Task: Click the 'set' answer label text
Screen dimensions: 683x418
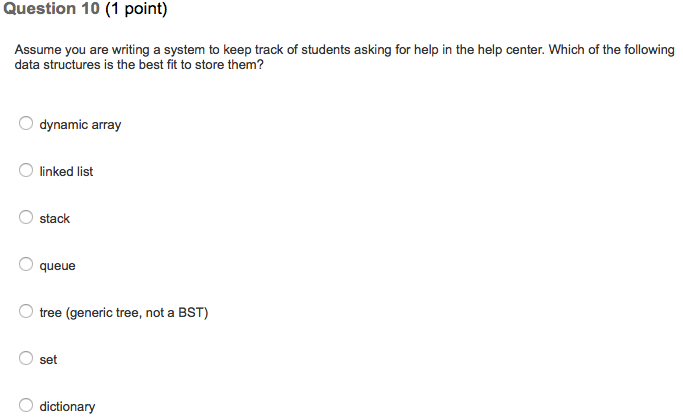Action: click(x=48, y=360)
